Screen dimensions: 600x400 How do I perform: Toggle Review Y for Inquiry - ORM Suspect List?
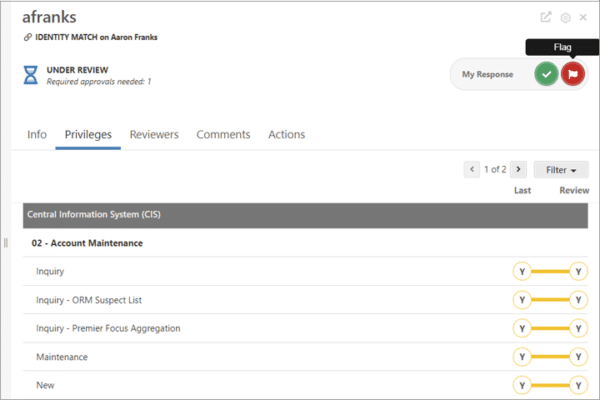pyautogui.click(x=578, y=300)
